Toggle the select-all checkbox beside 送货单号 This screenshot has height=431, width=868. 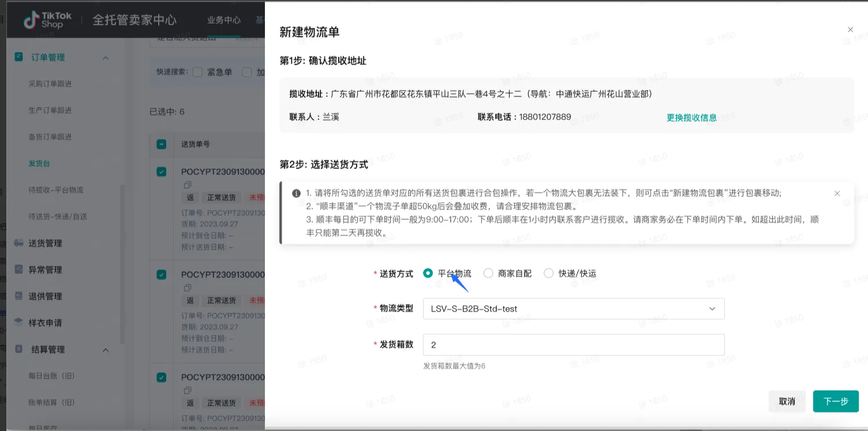pyautogui.click(x=162, y=144)
